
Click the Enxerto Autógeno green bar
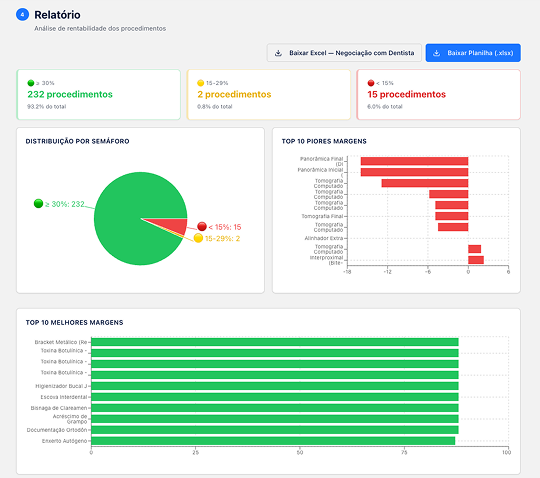point(273,441)
